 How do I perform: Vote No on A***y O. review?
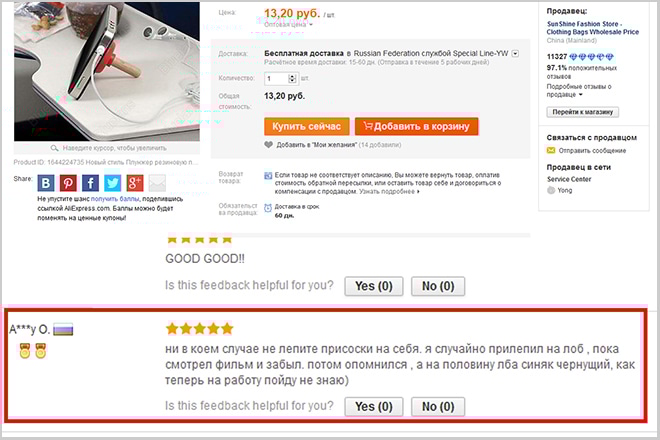pos(438,407)
